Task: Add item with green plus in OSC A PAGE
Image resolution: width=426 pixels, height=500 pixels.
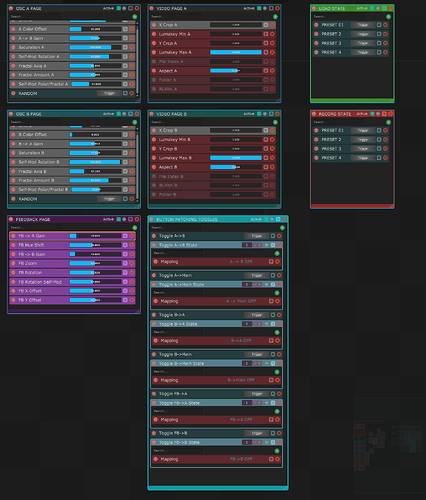Action: point(135,16)
